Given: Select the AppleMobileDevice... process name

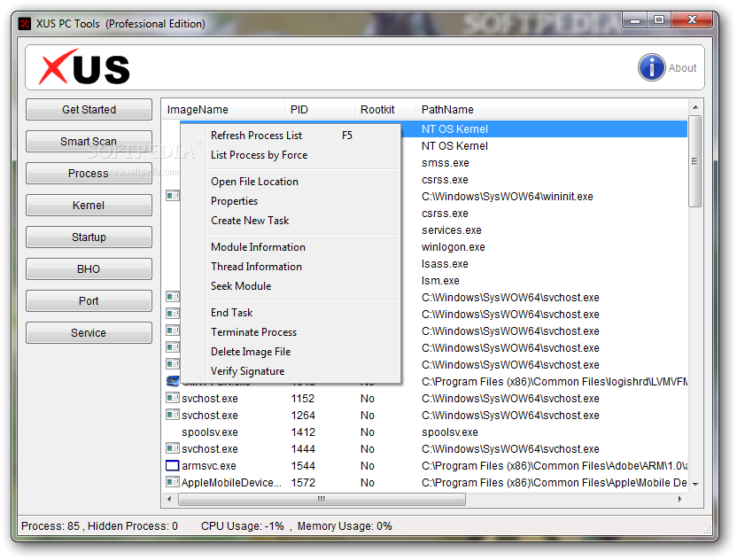Looking at the screenshot, I should (x=231, y=482).
